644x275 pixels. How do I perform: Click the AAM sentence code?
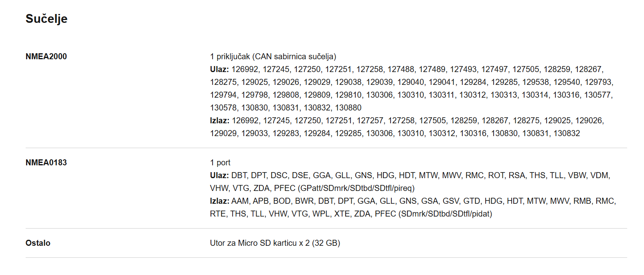point(240,201)
